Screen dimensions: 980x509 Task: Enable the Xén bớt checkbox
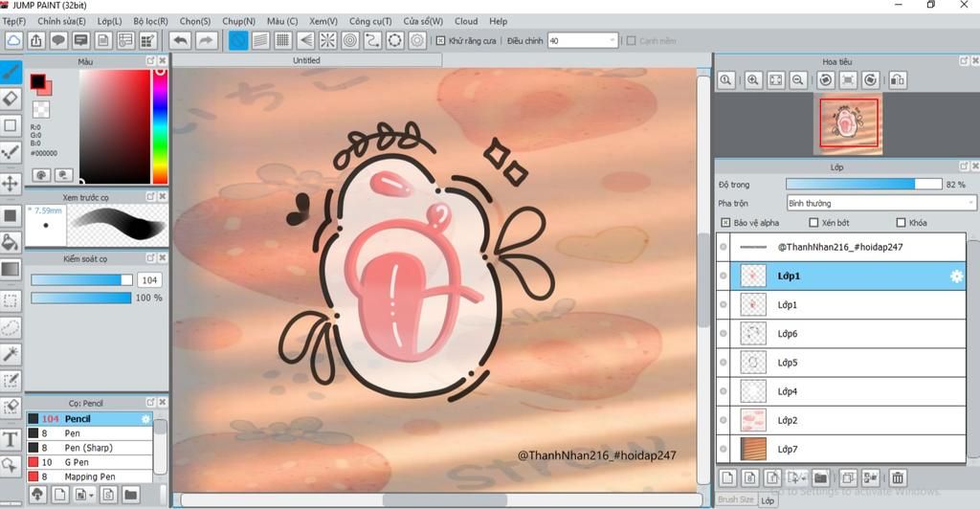(x=813, y=222)
